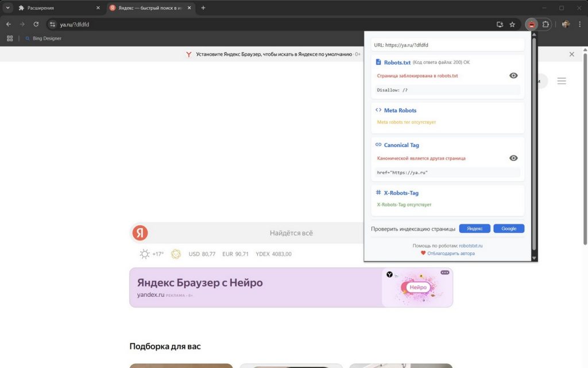Open the USD 80,77 rate
588x368 pixels.
click(x=202, y=254)
